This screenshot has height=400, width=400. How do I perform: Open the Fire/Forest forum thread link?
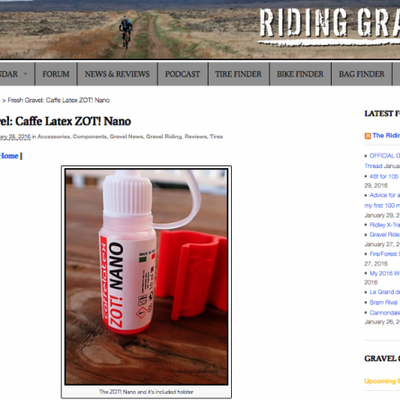click(x=384, y=254)
